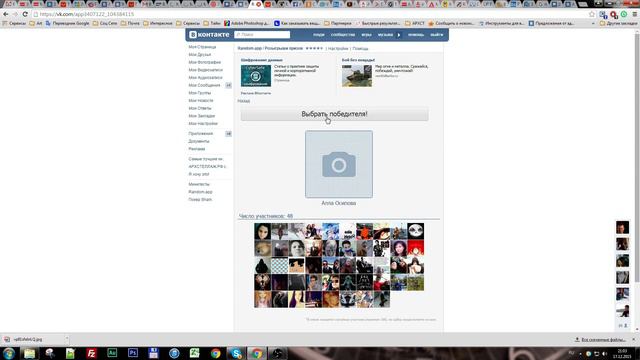Screen dimensions: 640x360
Task: Open Skype from the taskbar
Action: pyautogui.click(x=236, y=353)
